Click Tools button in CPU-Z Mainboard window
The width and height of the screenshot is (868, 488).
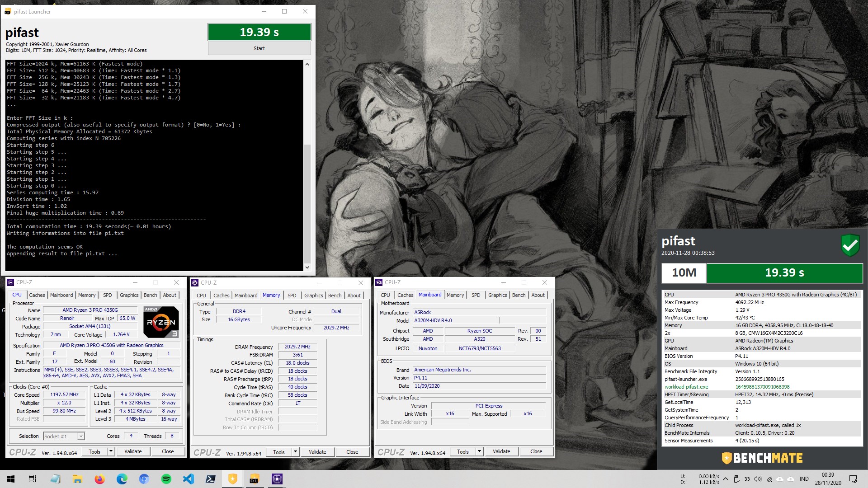[463, 451]
